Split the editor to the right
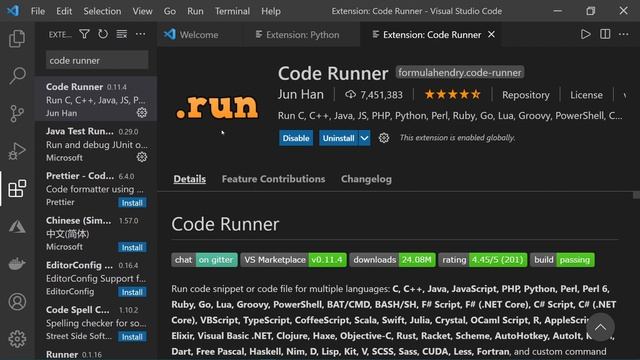 click(x=605, y=34)
